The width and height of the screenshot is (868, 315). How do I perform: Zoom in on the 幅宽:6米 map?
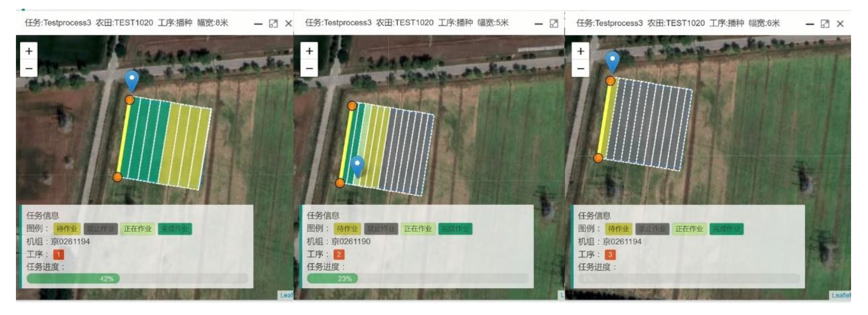(x=581, y=51)
